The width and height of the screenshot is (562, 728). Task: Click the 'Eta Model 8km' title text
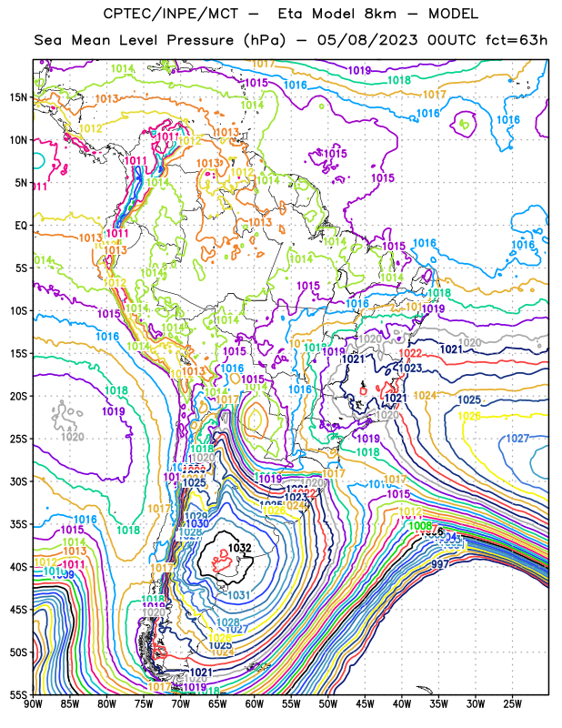[336, 14]
